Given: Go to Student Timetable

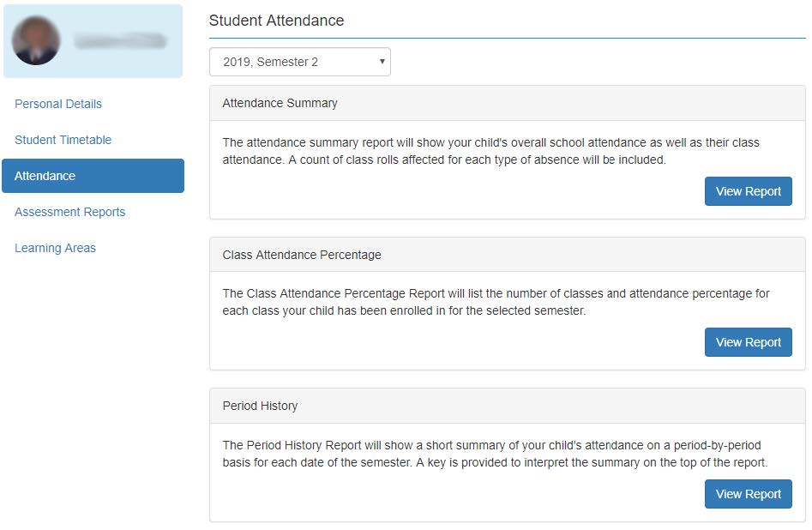Looking at the screenshot, I should 63,140.
